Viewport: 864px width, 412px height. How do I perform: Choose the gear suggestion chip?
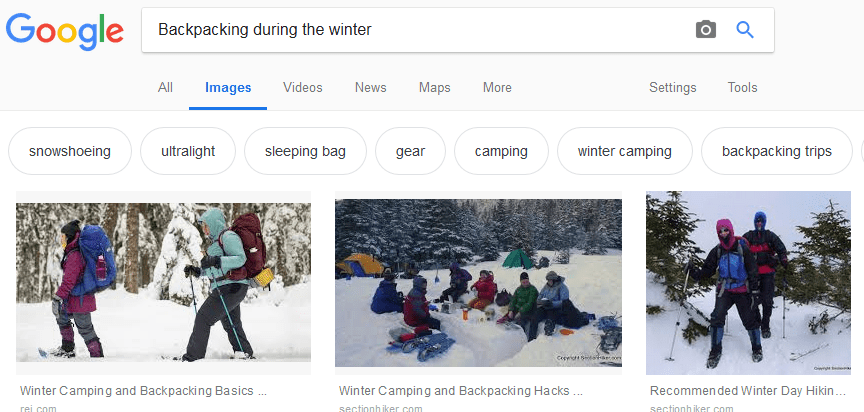(x=410, y=152)
